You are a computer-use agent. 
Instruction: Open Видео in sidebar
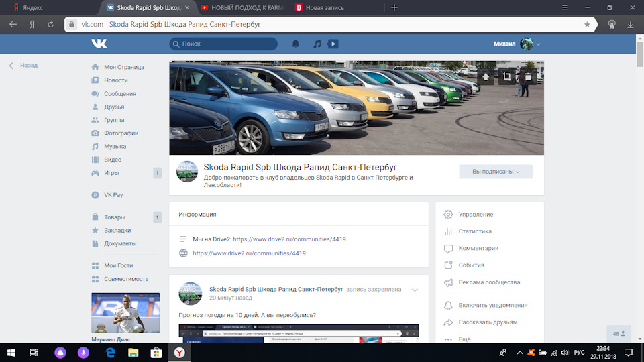click(113, 160)
